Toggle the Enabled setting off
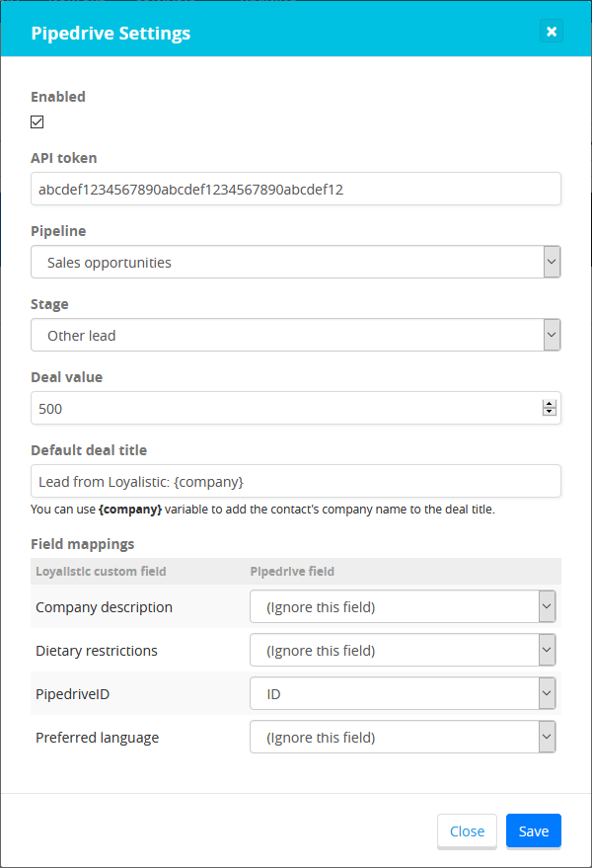 (x=37, y=121)
